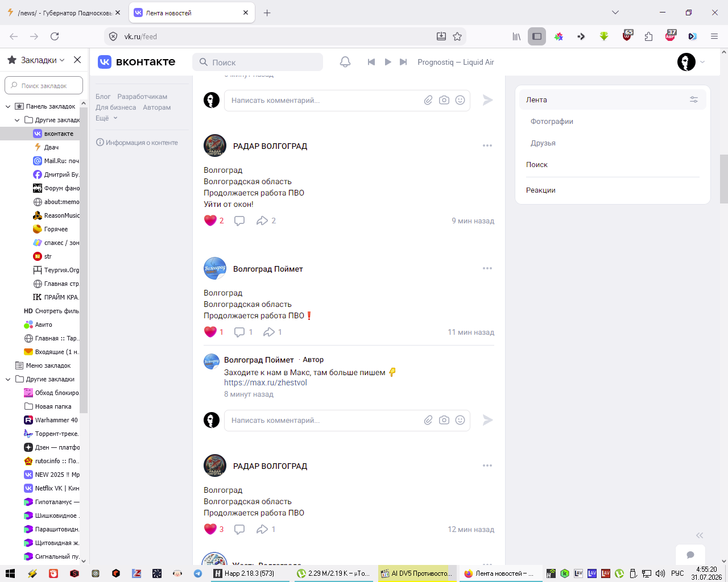Viewport: 728px width, 582px height.
Task: Open the Для бизнеса footer link
Action: [115, 107]
